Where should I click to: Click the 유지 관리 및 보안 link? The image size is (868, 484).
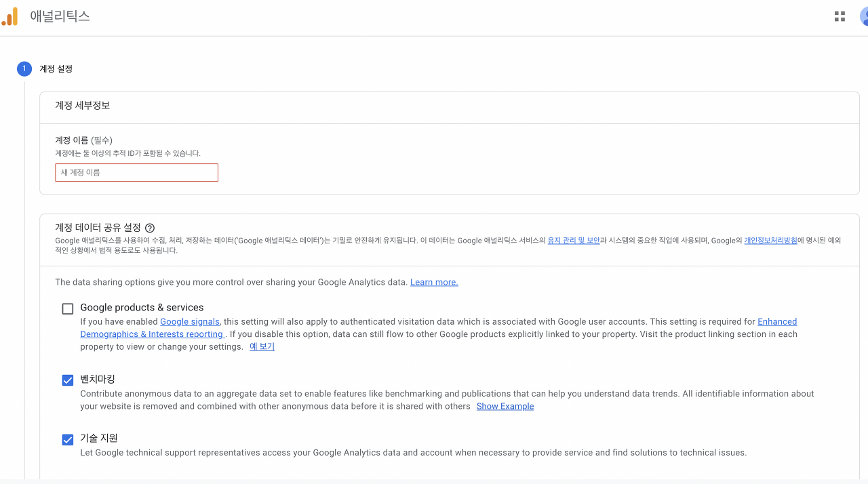(574, 240)
